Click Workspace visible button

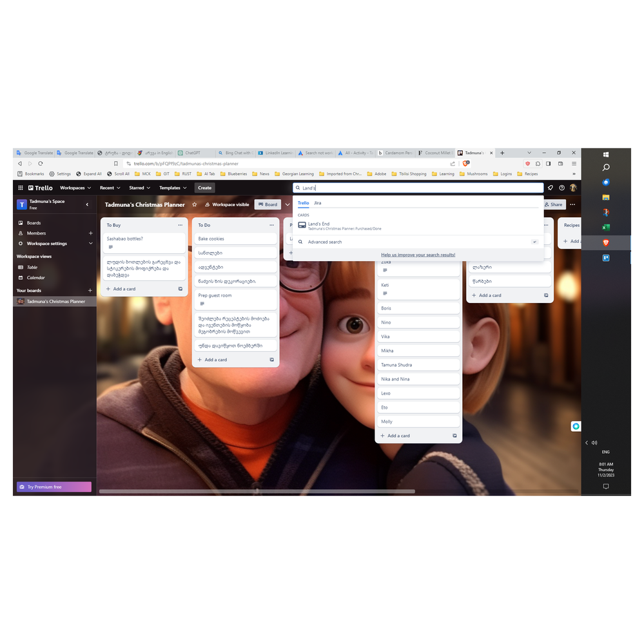pos(227,204)
